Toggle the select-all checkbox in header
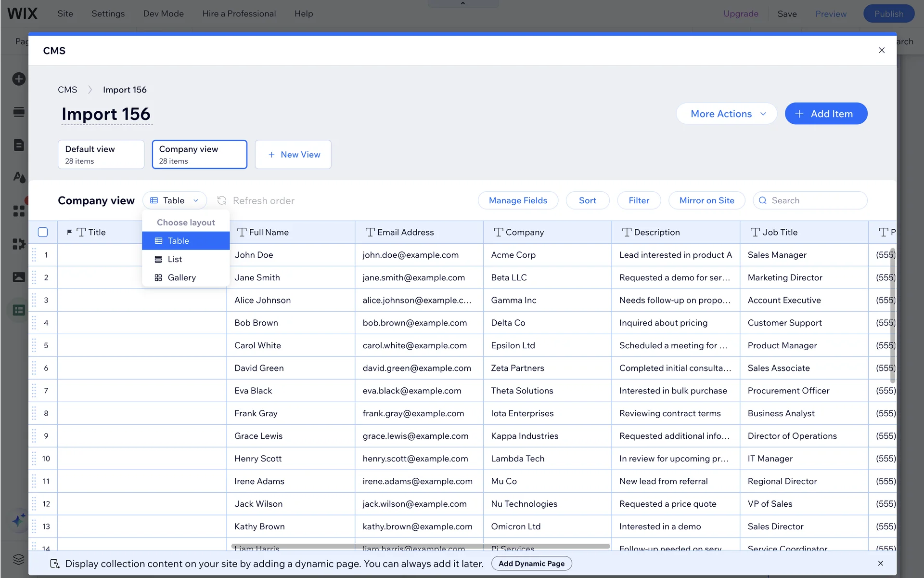 [x=43, y=232]
